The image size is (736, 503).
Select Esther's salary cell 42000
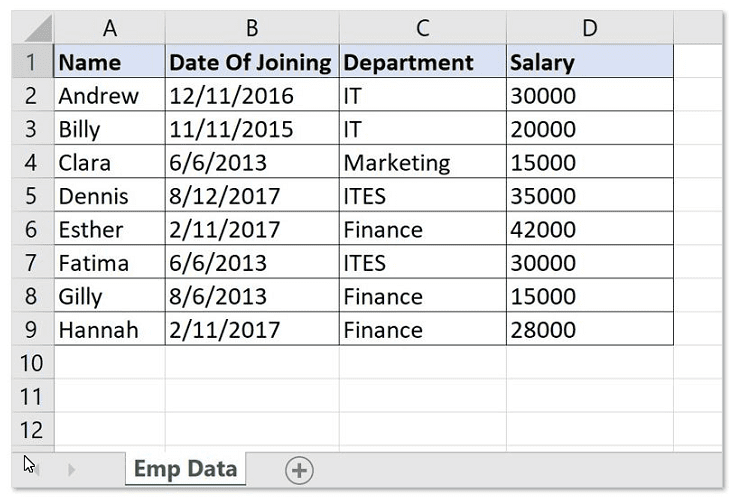(589, 230)
